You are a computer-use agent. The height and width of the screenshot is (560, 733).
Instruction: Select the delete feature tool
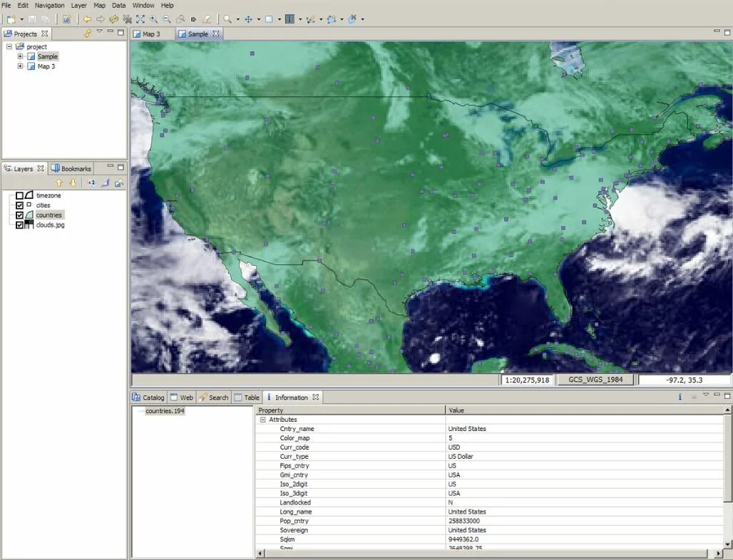(352, 19)
